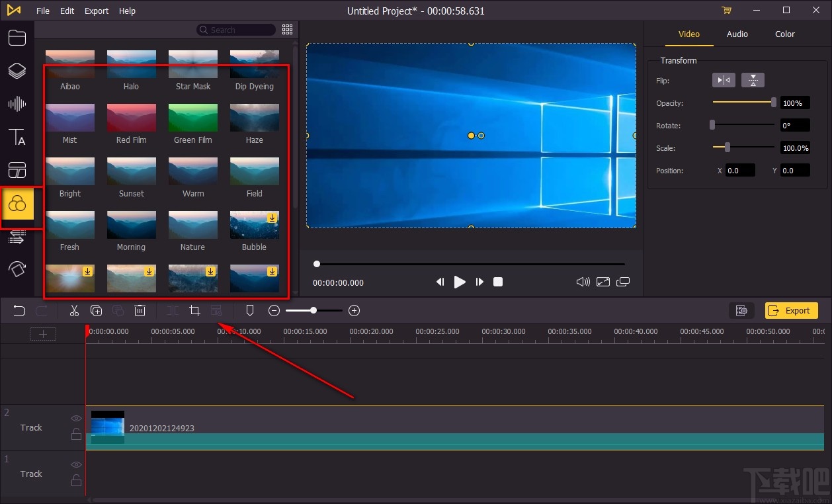This screenshot has height=504, width=832.
Task: Click the Opacity slider handle
Action: pyautogui.click(x=774, y=103)
